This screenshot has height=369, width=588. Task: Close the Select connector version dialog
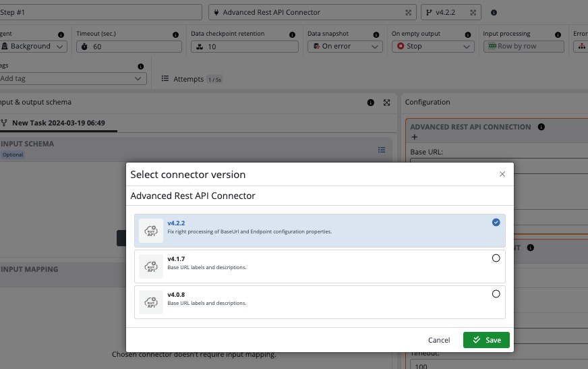point(502,174)
